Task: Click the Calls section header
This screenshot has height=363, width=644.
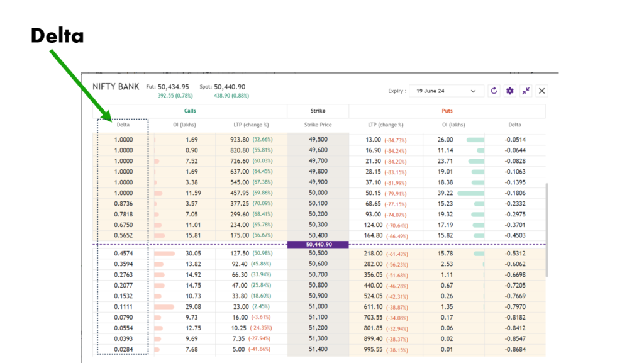Action: point(190,111)
